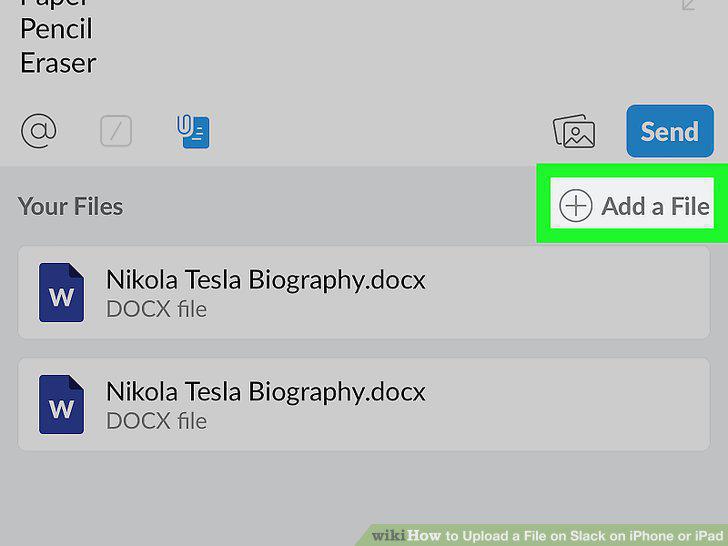Click the blue Send button
This screenshot has width=728, height=546.
(x=670, y=131)
